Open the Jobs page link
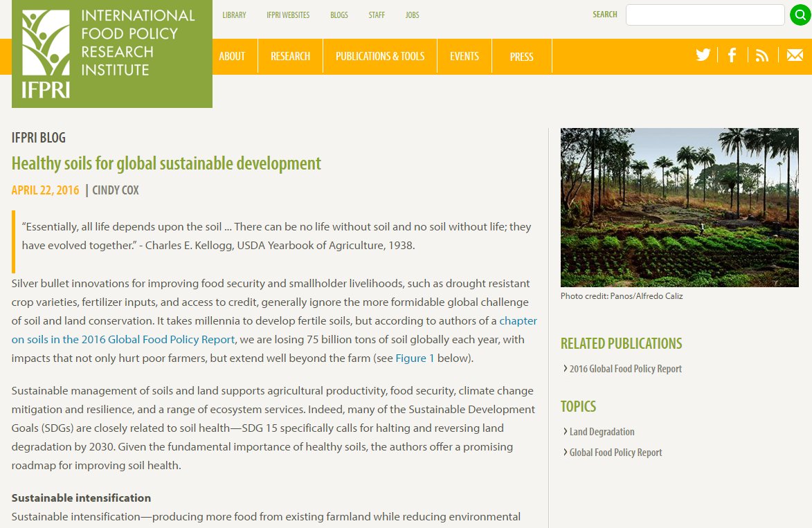Image resolution: width=812 pixels, height=528 pixels. point(412,15)
